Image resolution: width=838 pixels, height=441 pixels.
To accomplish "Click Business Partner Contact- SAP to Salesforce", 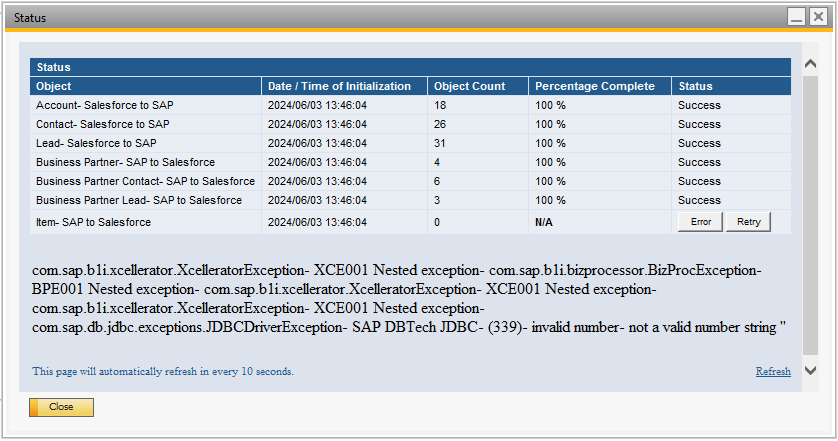I will click(x=145, y=181).
